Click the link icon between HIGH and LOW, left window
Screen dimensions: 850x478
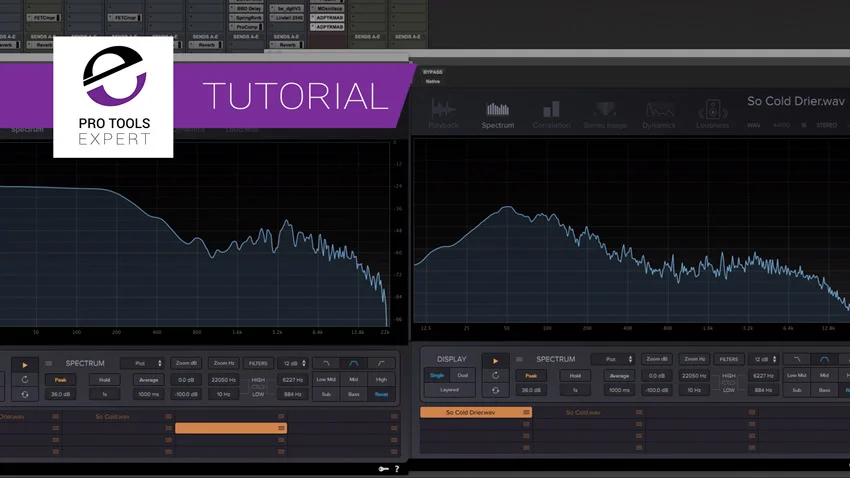point(257,387)
